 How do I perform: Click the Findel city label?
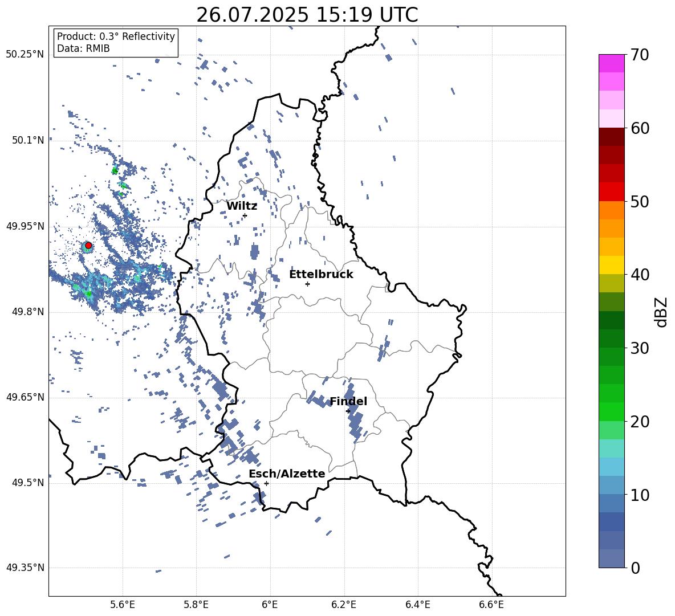pyautogui.click(x=348, y=402)
